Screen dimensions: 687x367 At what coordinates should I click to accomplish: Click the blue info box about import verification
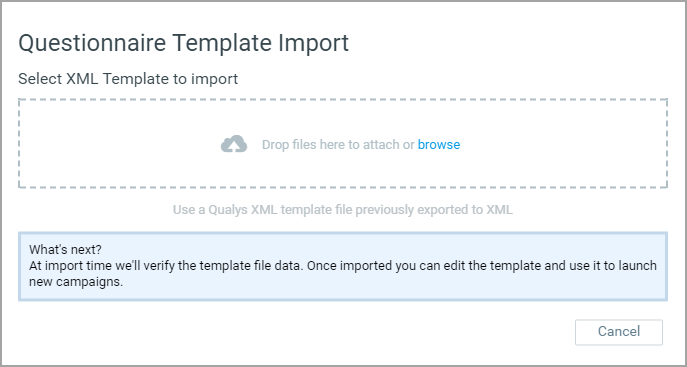[x=343, y=267]
